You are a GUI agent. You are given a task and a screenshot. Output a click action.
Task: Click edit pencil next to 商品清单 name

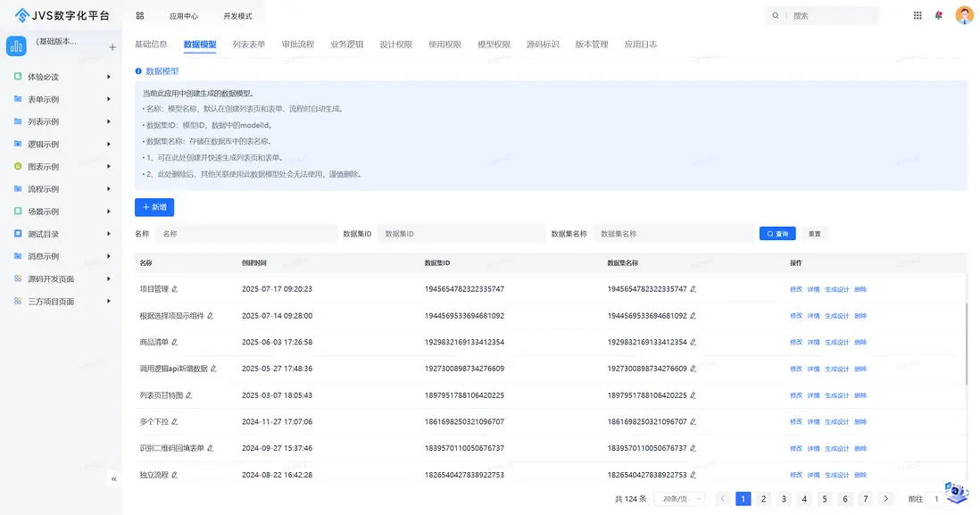coord(175,342)
